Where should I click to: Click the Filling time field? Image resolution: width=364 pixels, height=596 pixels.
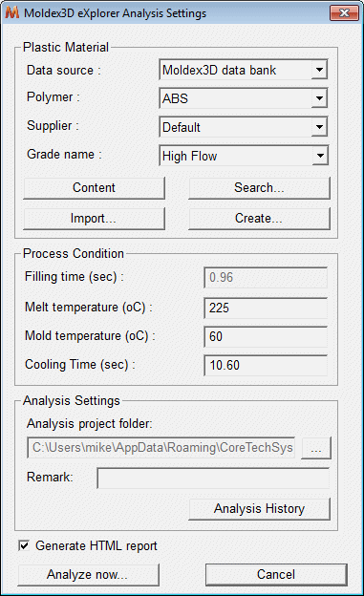pos(266,278)
